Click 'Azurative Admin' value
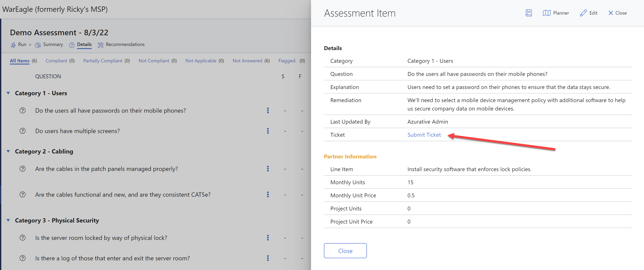Viewport: 644px width, 270px height. pos(427,122)
